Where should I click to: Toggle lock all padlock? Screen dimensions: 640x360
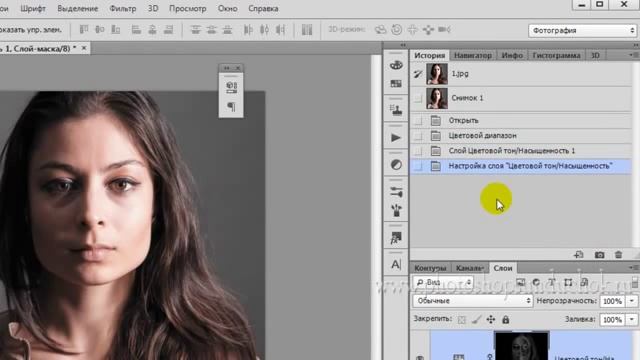point(505,320)
